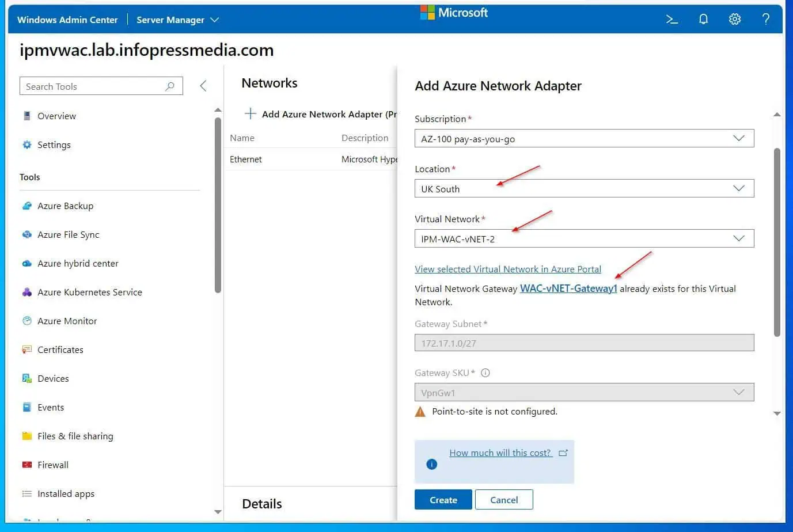Click sidebar scroll up arrow

click(x=218, y=109)
